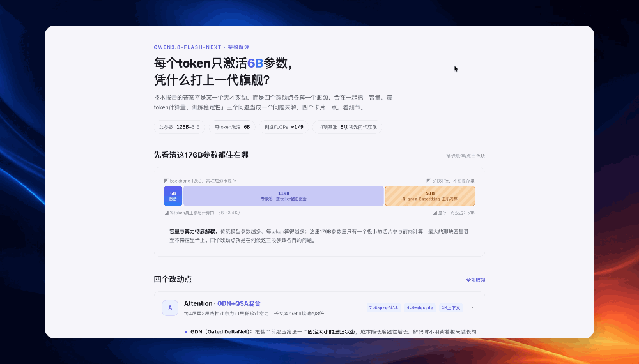Click the per-token compute note below the bar
This screenshot has height=364, width=639.
[202, 213]
